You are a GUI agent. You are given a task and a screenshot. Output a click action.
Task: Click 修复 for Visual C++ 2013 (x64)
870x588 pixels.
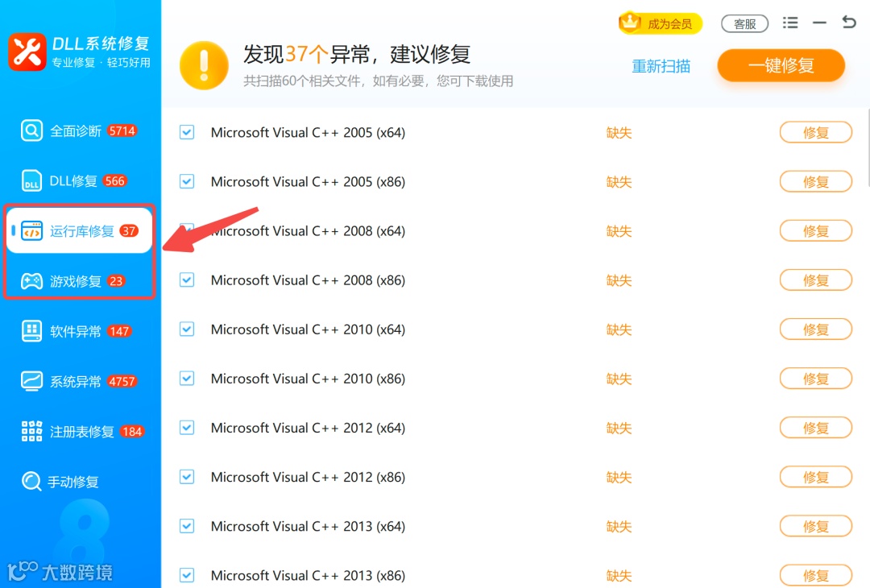pos(815,527)
